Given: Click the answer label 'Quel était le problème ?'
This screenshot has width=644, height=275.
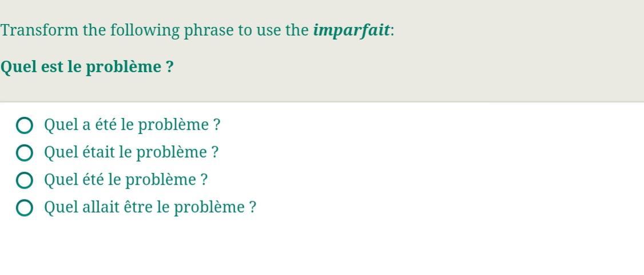Looking at the screenshot, I should [x=131, y=152].
